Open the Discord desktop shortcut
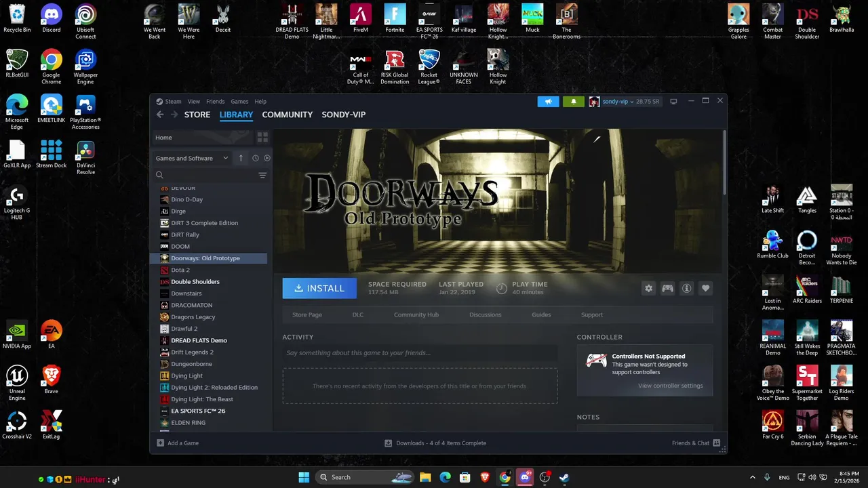 pyautogui.click(x=51, y=19)
